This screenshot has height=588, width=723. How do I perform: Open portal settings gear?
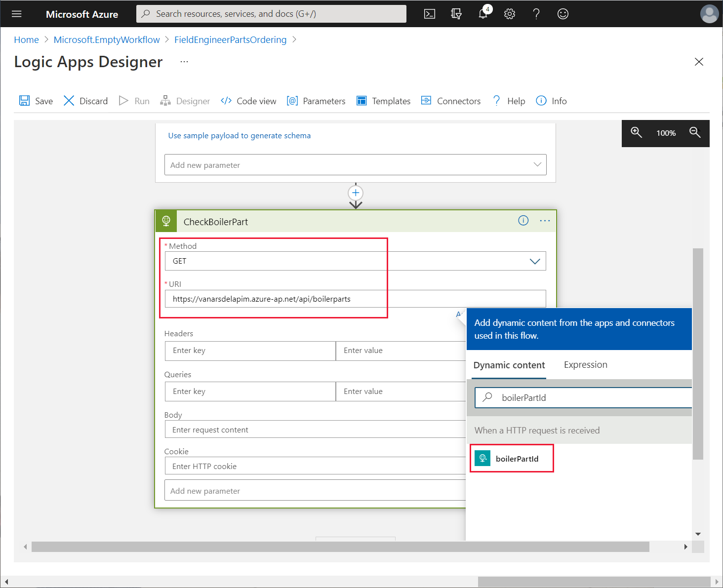[x=510, y=14]
